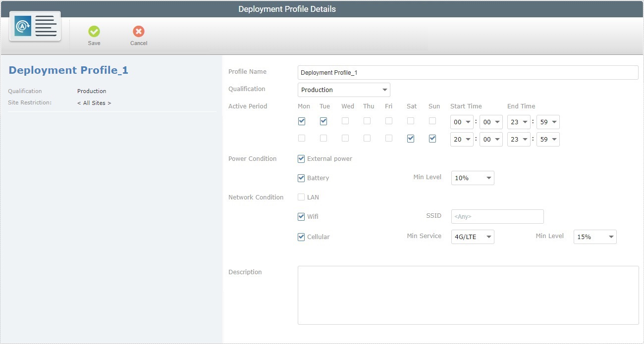Toggle the Cellular network checkbox
644x344 pixels.
click(x=301, y=237)
